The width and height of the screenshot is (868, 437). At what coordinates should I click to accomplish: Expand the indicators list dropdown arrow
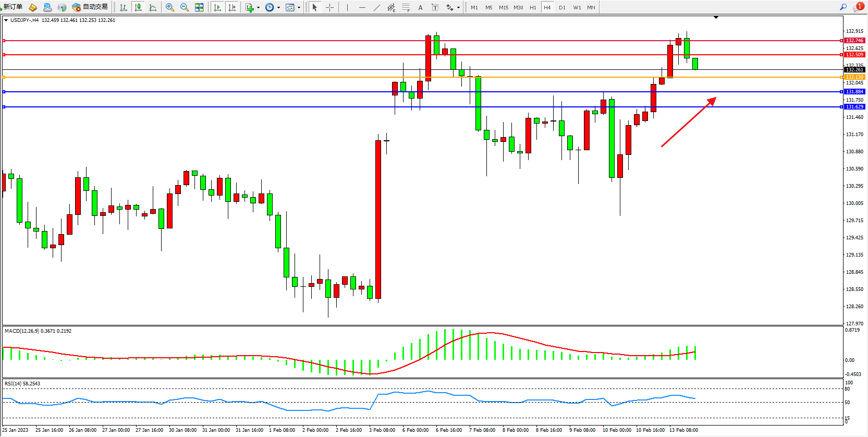coord(258,7)
